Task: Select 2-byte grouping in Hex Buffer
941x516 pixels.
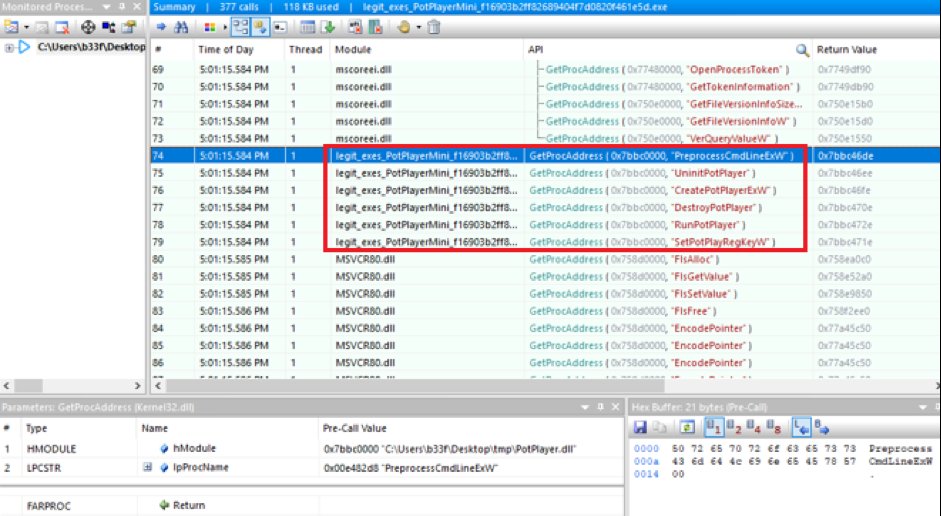Action: [x=733, y=427]
